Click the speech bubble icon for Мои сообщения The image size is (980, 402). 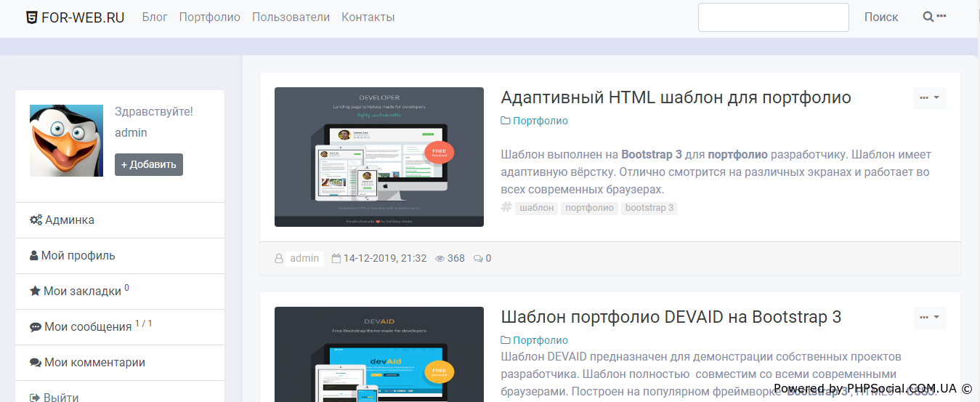click(x=36, y=327)
